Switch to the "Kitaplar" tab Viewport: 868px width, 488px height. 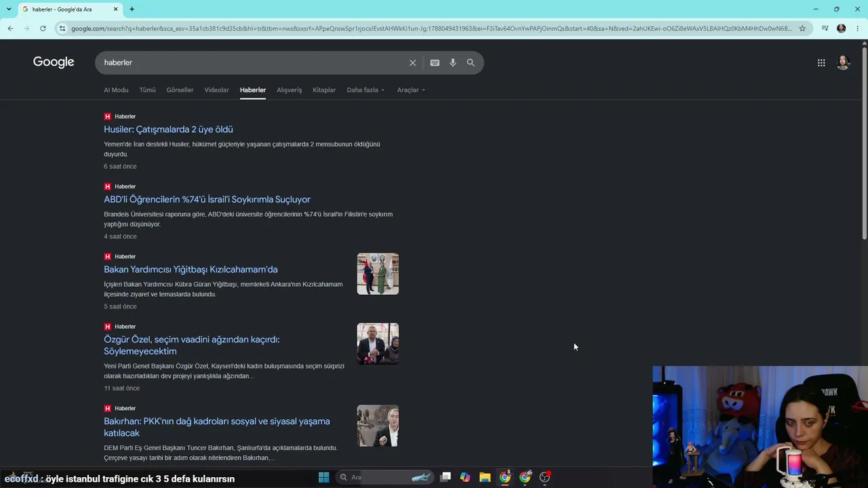[324, 90]
